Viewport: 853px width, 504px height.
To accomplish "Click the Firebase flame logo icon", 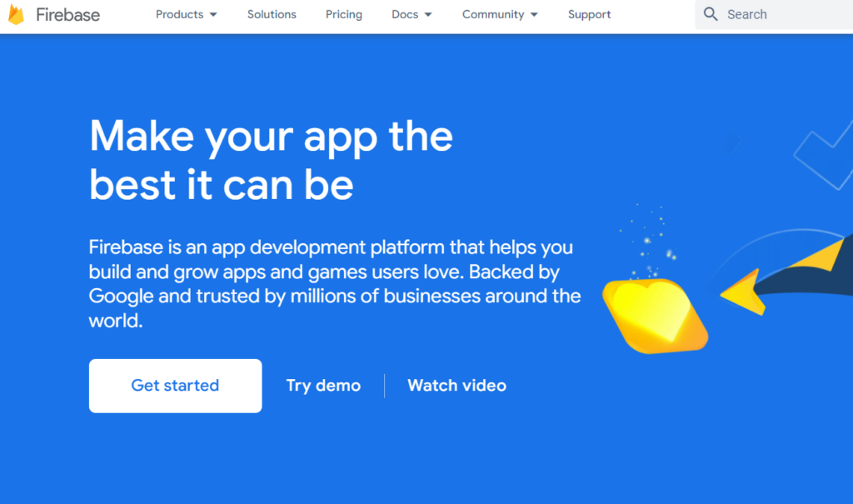I will point(16,15).
